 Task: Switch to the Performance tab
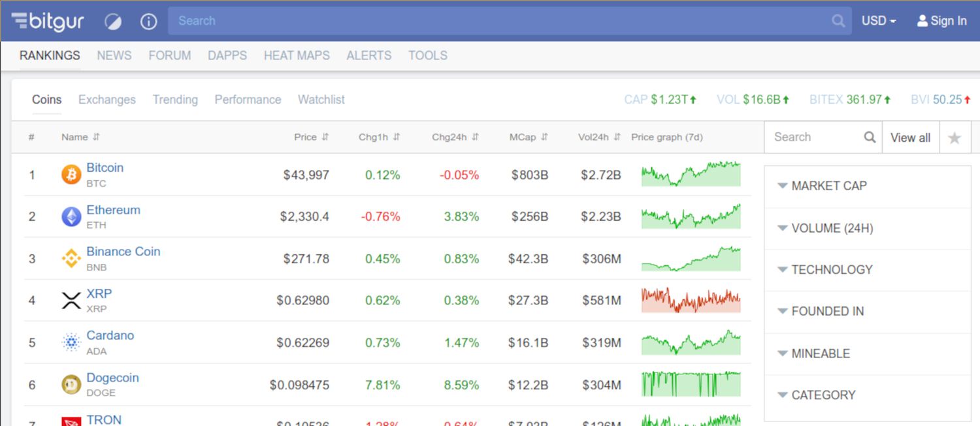click(x=248, y=100)
